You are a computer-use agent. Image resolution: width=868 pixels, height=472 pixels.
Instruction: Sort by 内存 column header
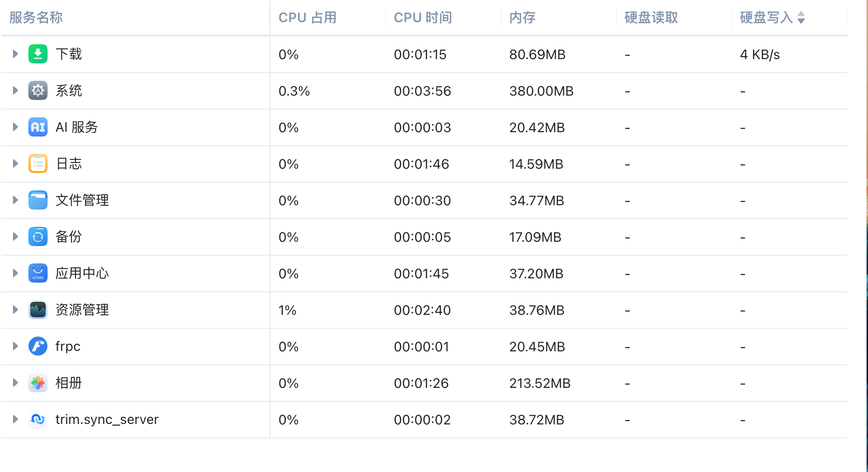(522, 18)
